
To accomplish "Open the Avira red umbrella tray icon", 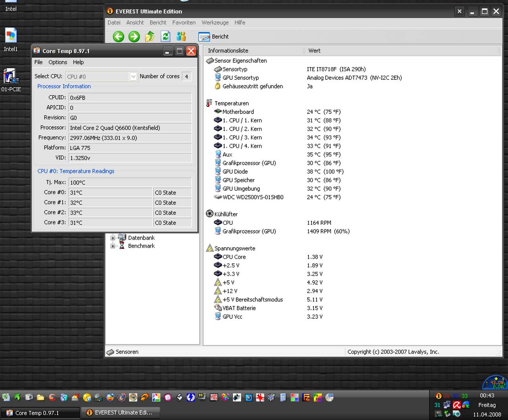I will pos(457,405).
